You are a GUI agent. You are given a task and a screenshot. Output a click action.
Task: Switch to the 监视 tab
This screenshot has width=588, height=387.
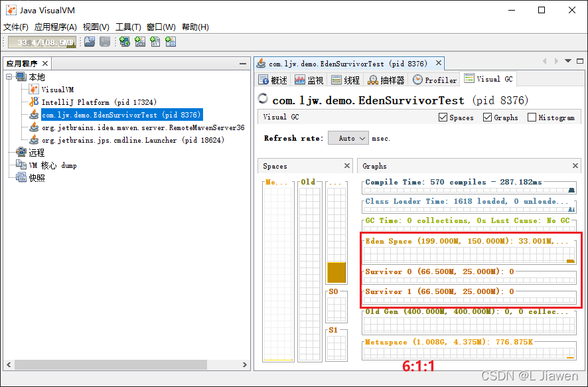[309, 80]
